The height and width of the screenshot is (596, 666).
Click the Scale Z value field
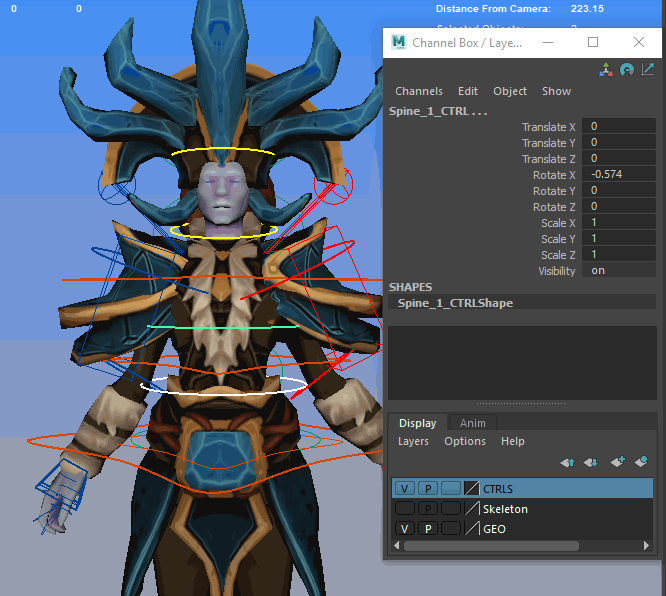click(619, 254)
